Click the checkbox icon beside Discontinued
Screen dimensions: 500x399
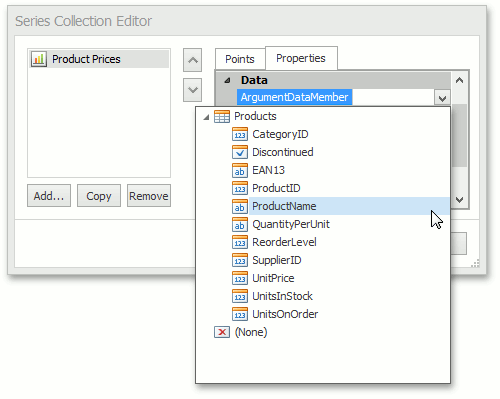pyautogui.click(x=240, y=152)
